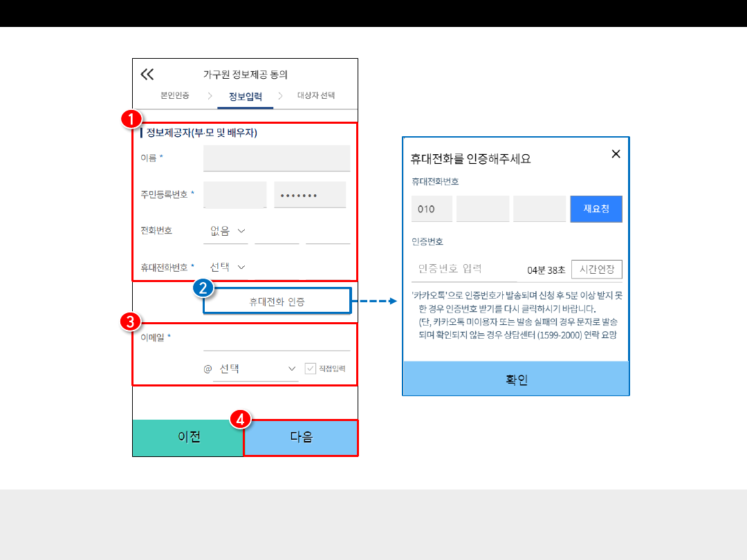Image resolution: width=747 pixels, height=560 pixels.
Task: Close the phone verification popup with X
Action: point(616,154)
